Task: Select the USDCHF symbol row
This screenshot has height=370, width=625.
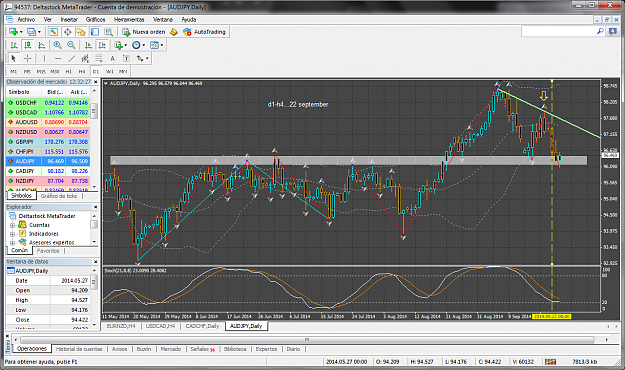Action: (48, 102)
